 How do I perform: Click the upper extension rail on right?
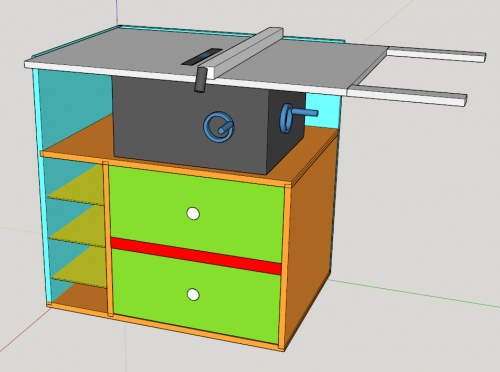[x=436, y=55]
